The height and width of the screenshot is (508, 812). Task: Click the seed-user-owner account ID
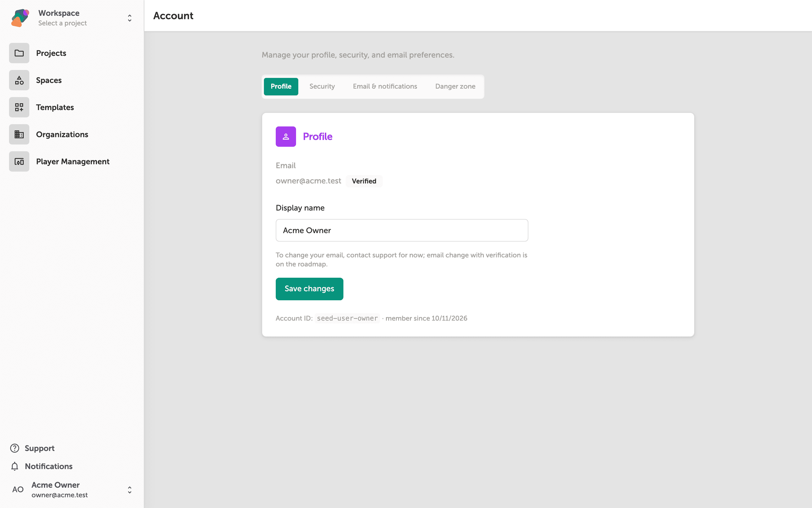(x=347, y=318)
